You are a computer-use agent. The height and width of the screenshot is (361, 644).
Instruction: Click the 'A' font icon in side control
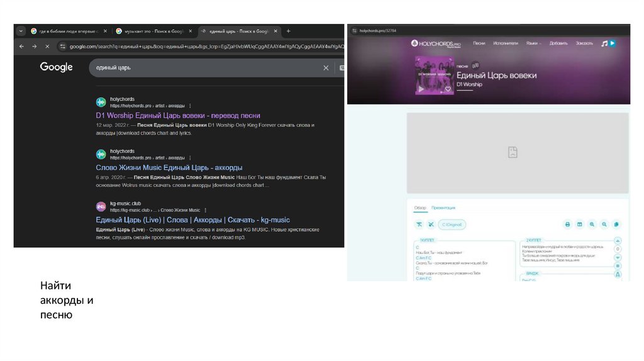click(618, 275)
